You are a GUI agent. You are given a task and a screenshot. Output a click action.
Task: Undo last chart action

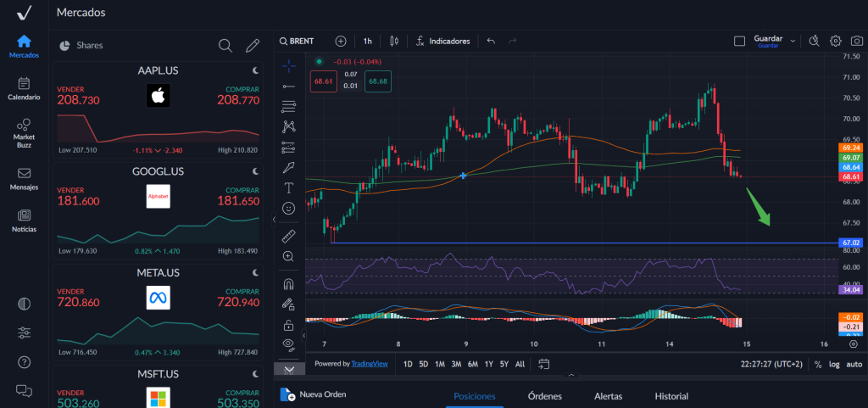pyautogui.click(x=491, y=41)
